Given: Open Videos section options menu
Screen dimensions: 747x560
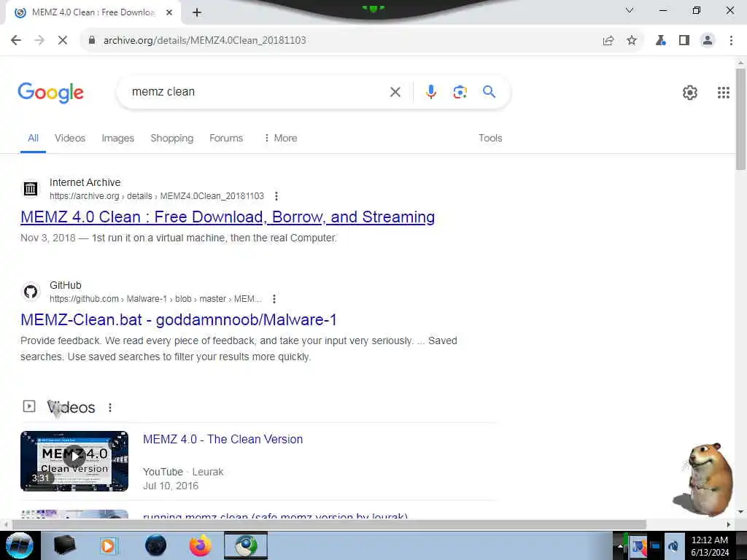Looking at the screenshot, I should click(110, 408).
